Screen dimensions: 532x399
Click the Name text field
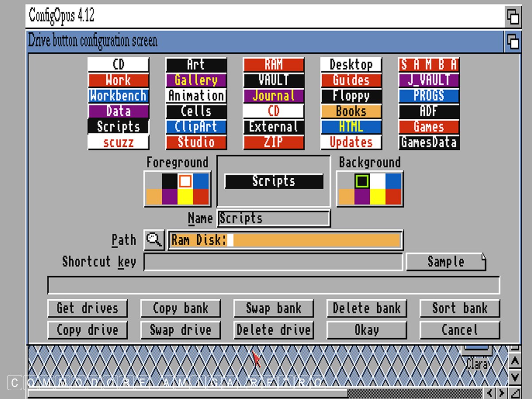click(274, 218)
